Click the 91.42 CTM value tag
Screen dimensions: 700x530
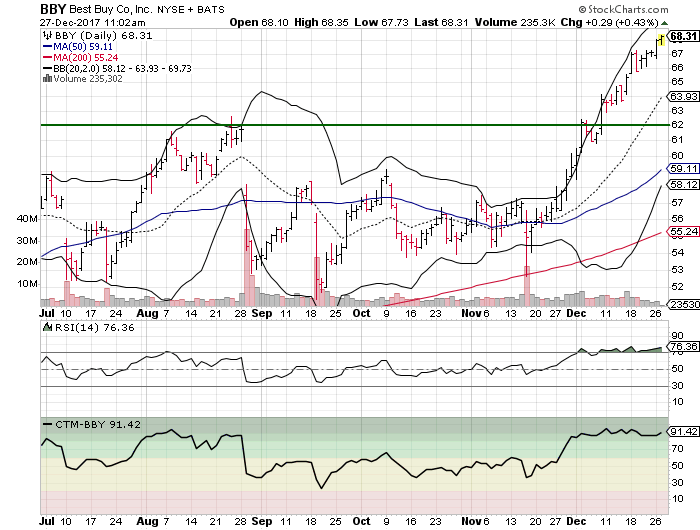point(683,431)
